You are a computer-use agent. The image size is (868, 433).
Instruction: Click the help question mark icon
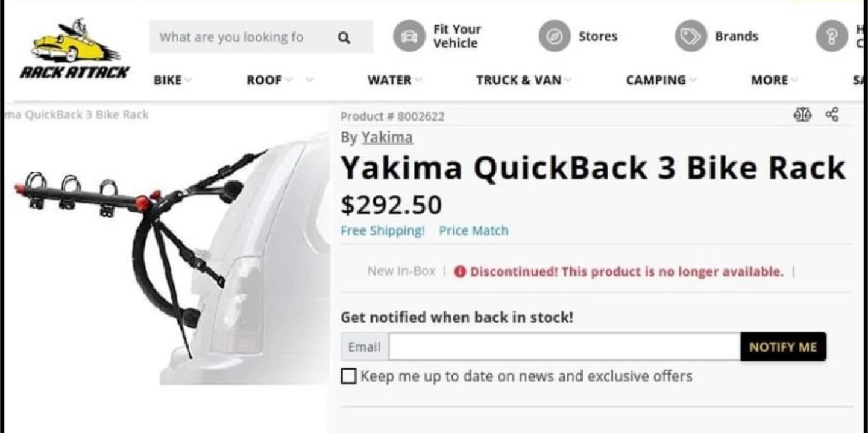pyautogui.click(x=831, y=36)
